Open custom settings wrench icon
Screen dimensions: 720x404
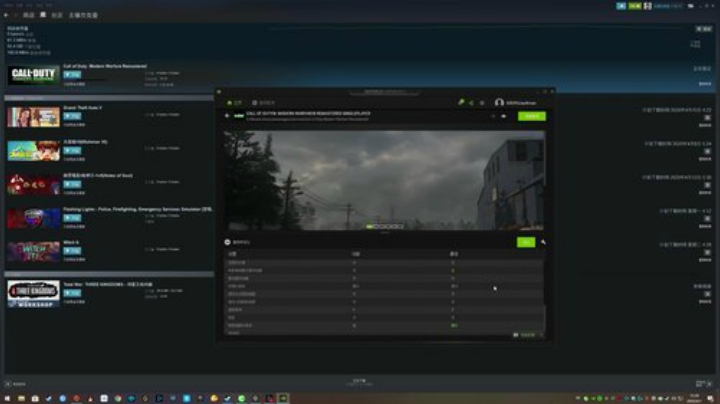pos(543,242)
